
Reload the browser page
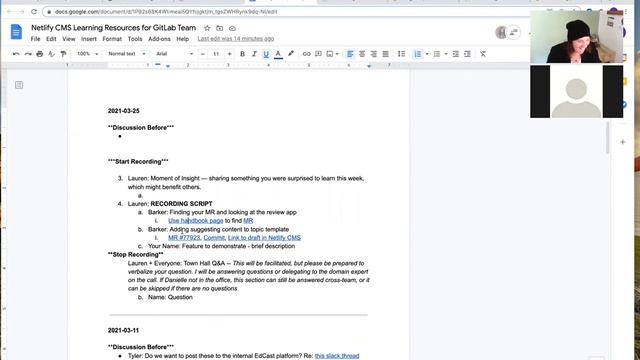coord(34,11)
